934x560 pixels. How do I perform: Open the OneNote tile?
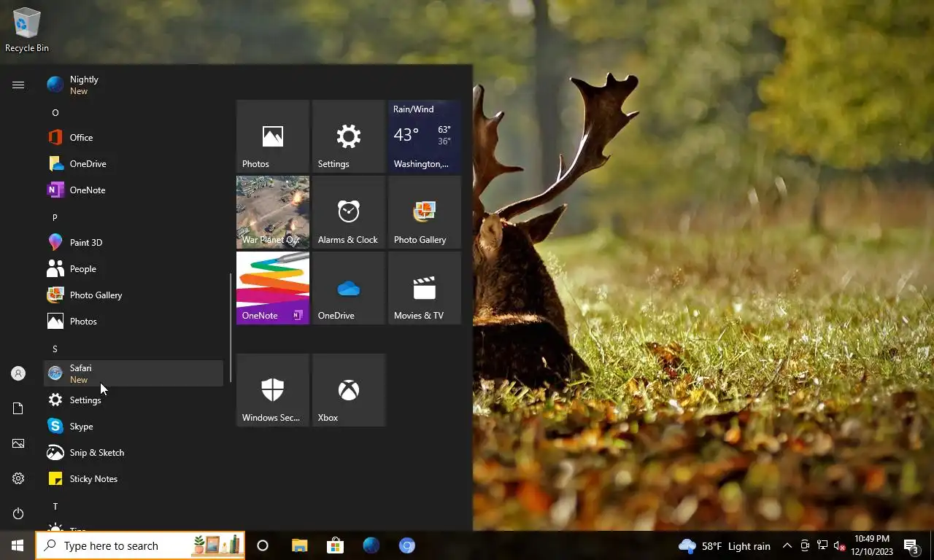[x=273, y=288]
